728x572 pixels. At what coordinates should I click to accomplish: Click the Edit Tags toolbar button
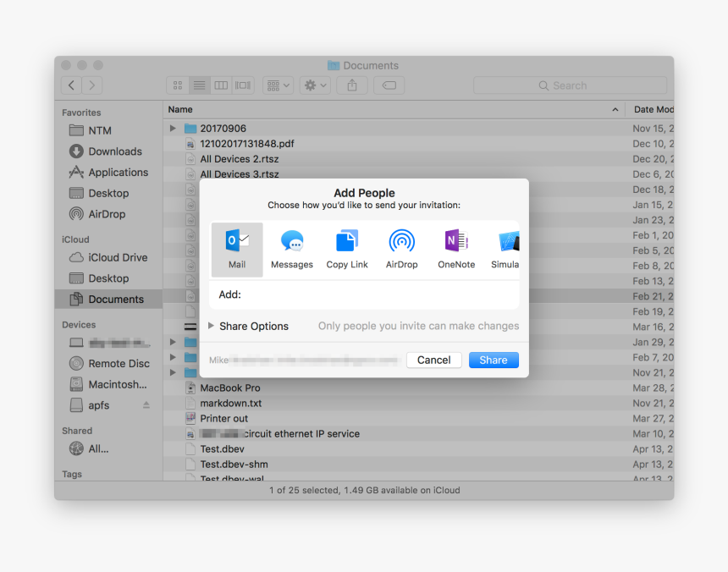(389, 85)
